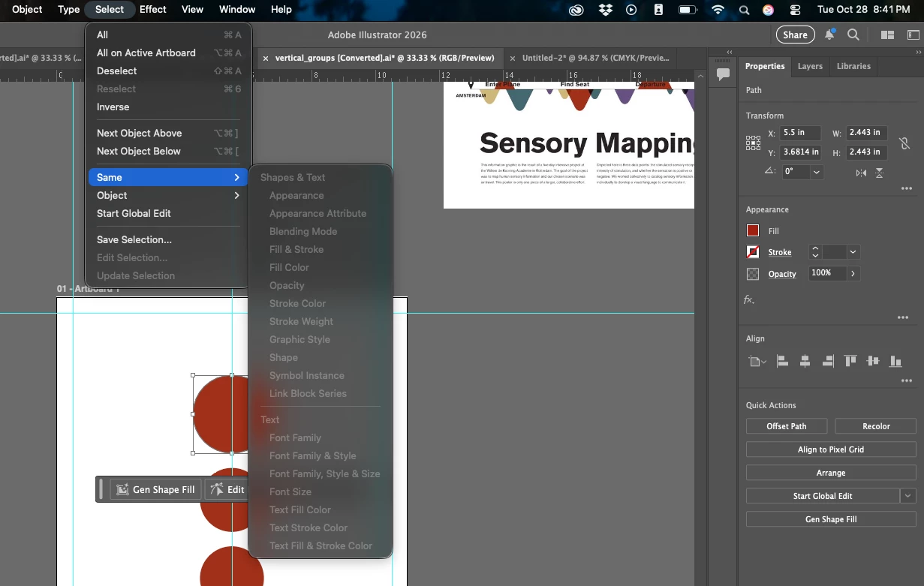Open Spotlight search in the macOS menu bar
This screenshot has width=924, height=586.
click(744, 10)
